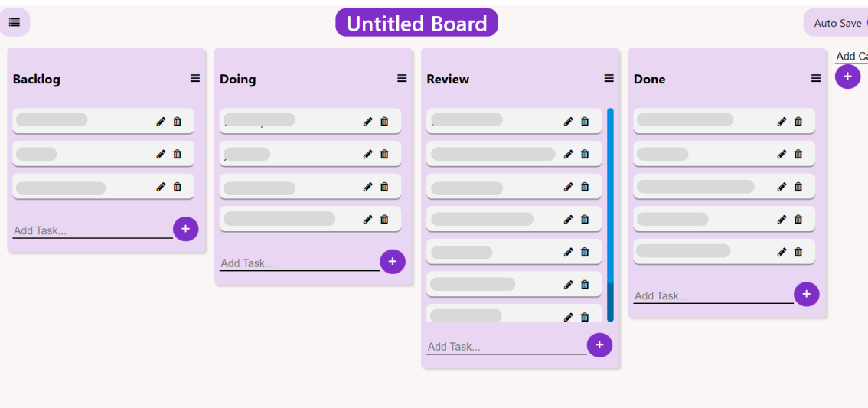Delete the third task in Backlog column
868x408 pixels.
[x=178, y=187]
